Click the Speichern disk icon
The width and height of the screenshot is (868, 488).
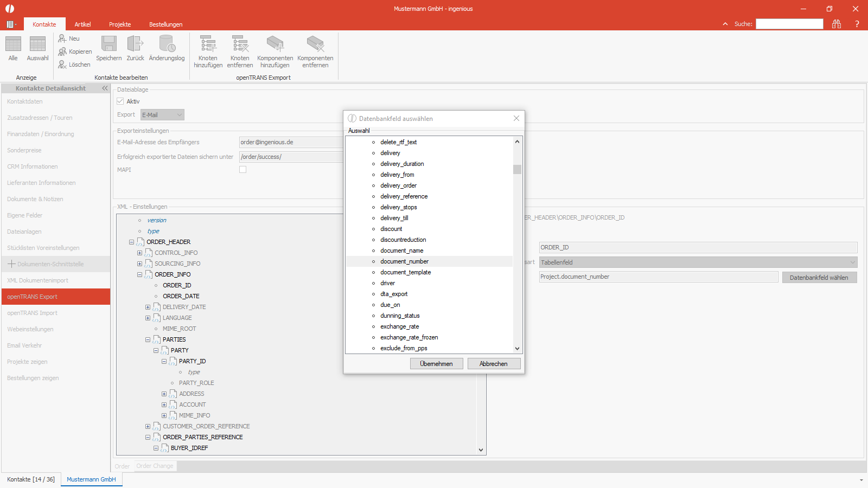point(109,44)
